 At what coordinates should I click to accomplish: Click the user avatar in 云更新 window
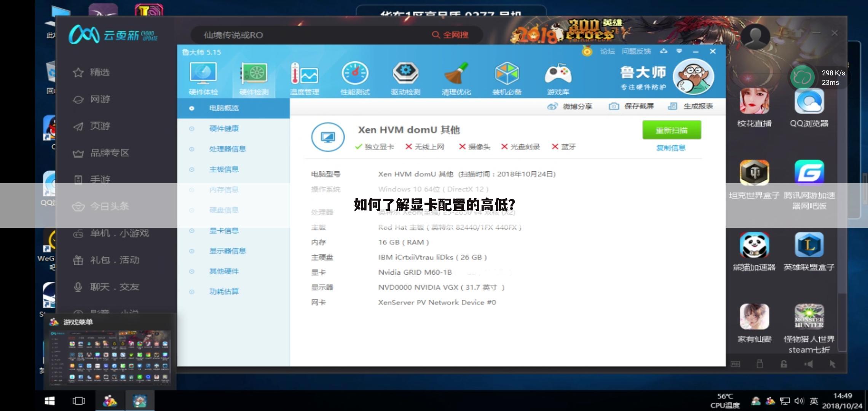[755, 36]
